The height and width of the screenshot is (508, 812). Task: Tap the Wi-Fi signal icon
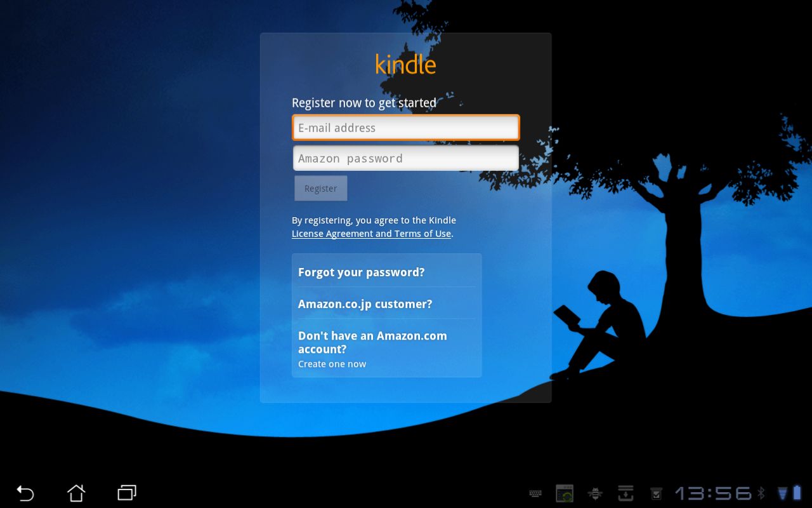[782, 493]
